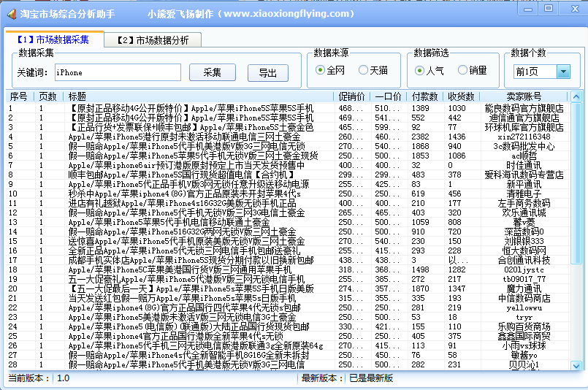588x390 pixels.
Task: Click seller 鑫鑫国际商贸 in row 25
Action: pyautogui.click(x=524, y=337)
